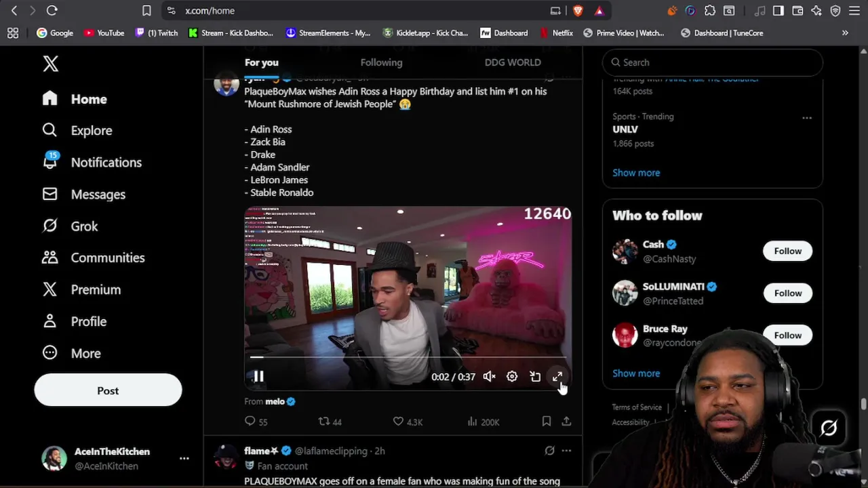Follow SoLLUMINATI @PrinceTatted

click(787, 293)
